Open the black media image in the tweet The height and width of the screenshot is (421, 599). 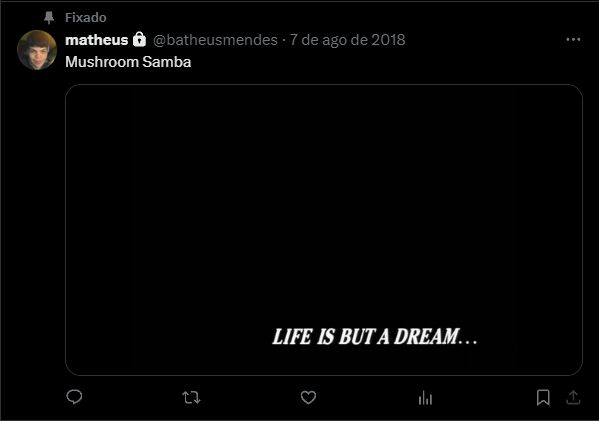point(324,230)
